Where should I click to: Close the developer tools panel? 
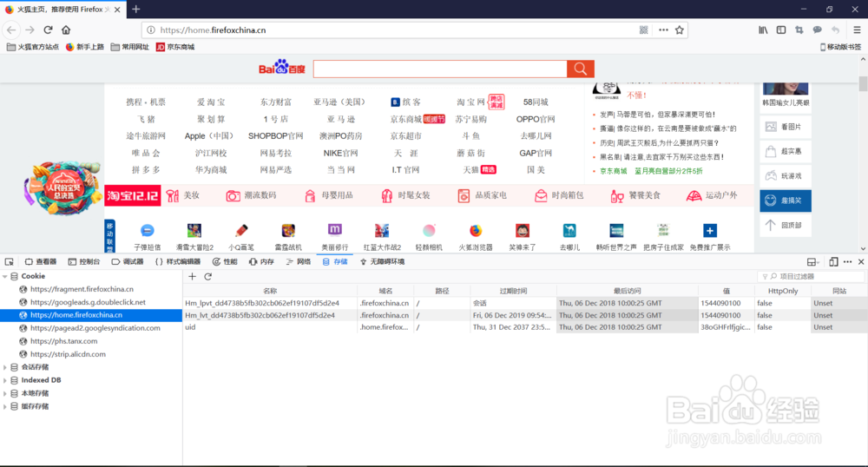pyautogui.click(x=861, y=262)
